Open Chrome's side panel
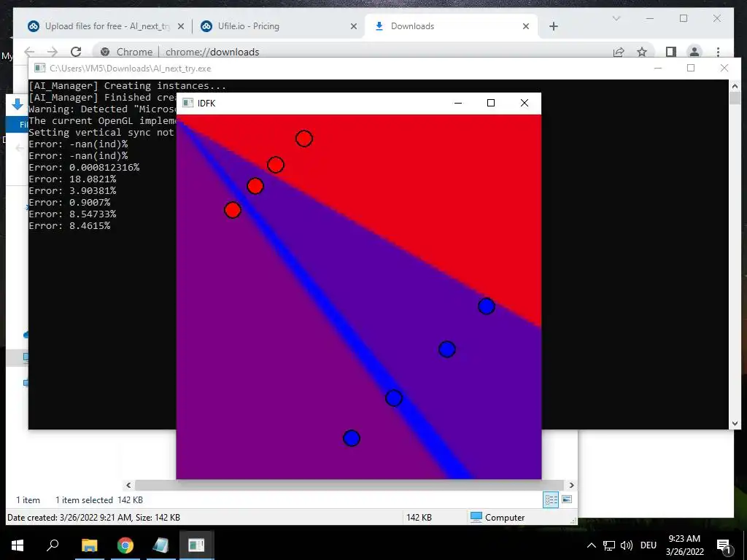Viewport: 747px width, 560px height. [x=671, y=52]
